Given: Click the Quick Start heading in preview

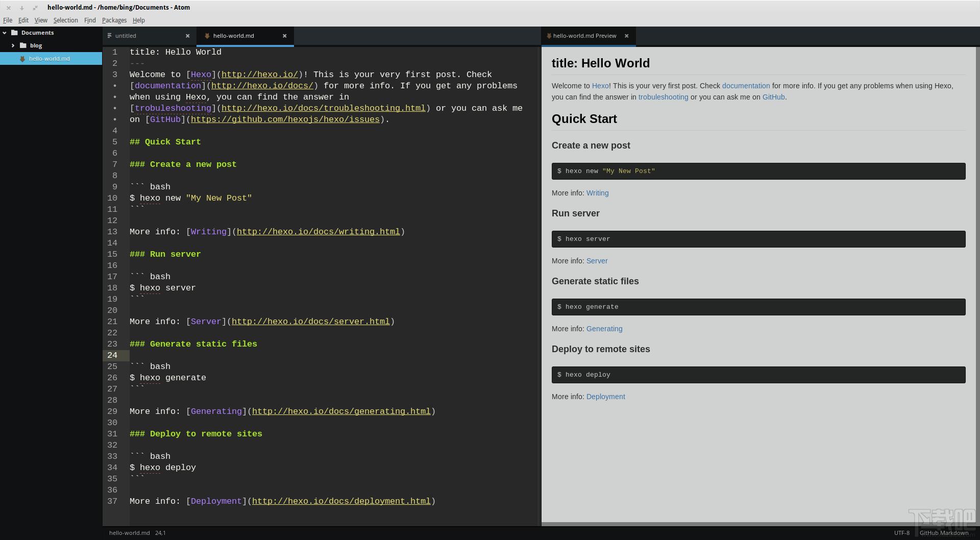Looking at the screenshot, I should (x=584, y=119).
